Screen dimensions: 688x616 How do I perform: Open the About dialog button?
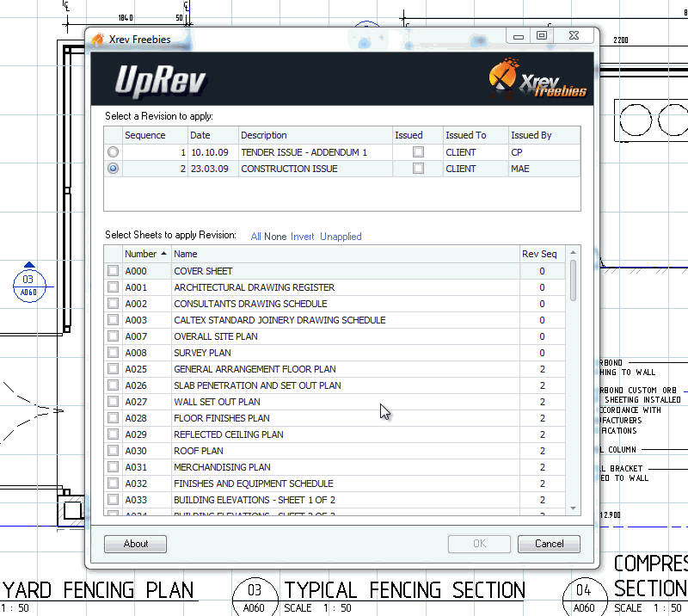click(x=135, y=544)
